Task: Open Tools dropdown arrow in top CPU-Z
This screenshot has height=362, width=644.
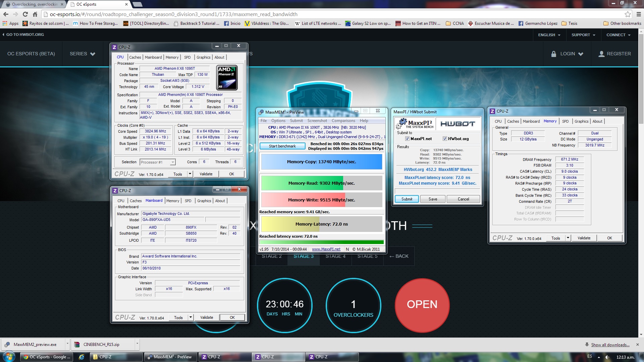Action: 190,174
